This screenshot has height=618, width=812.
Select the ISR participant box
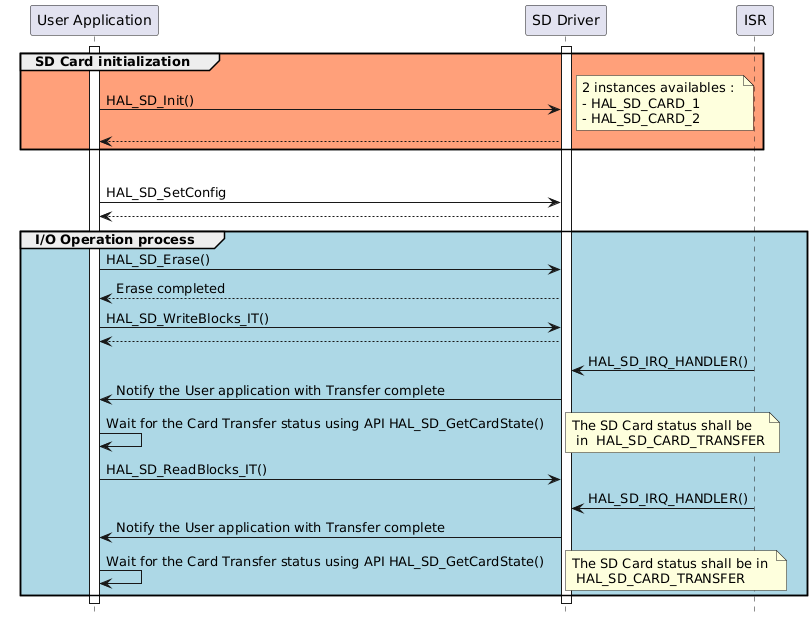coord(755,20)
